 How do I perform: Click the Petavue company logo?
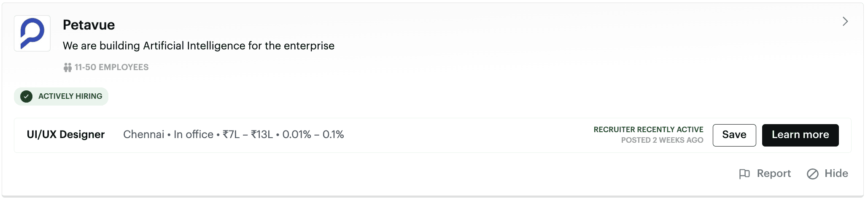point(32,33)
